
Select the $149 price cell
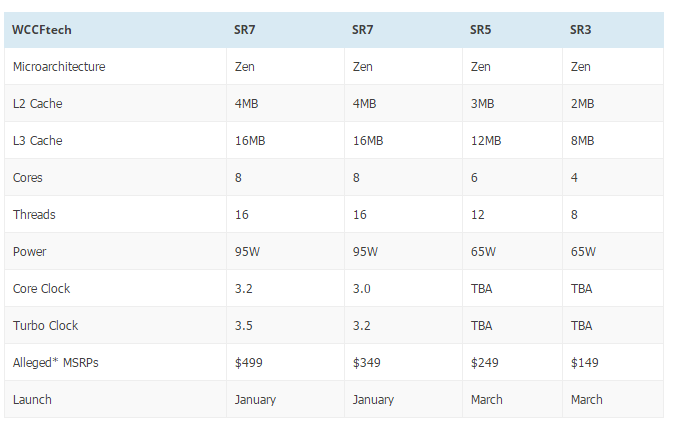[583, 363]
